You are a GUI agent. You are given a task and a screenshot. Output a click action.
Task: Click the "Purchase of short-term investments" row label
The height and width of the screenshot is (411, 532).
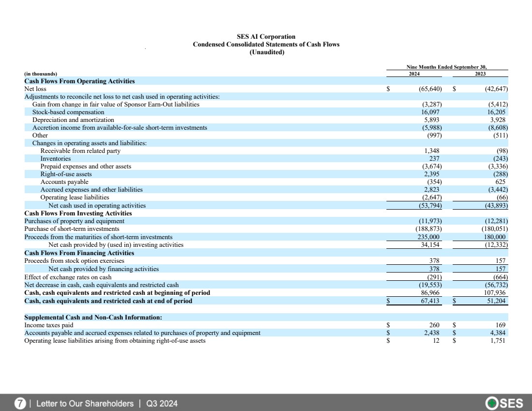pyautogui.click(x=72, y=229)
